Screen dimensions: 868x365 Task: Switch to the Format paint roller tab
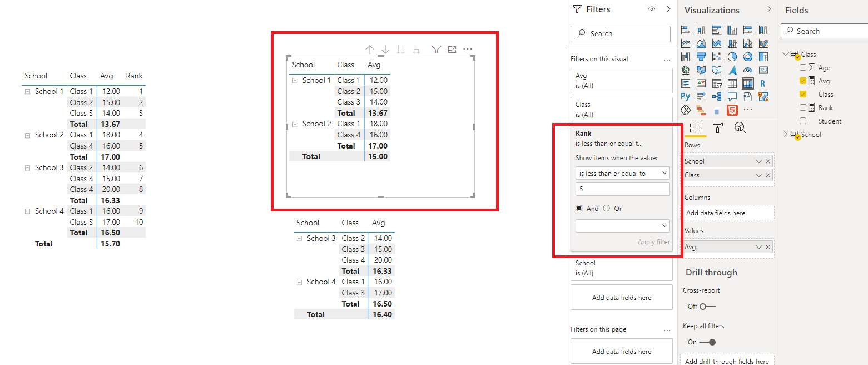tap(718, 127)
